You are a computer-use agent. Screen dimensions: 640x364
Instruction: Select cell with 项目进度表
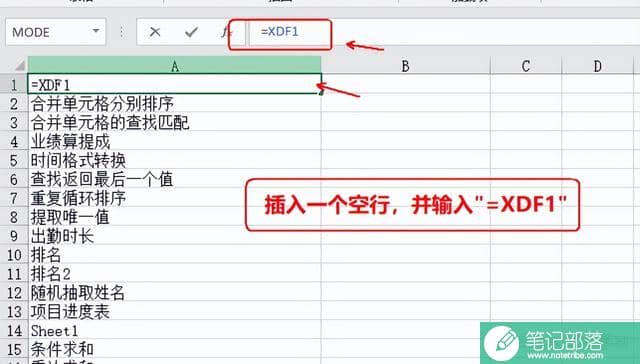[175, 312]
